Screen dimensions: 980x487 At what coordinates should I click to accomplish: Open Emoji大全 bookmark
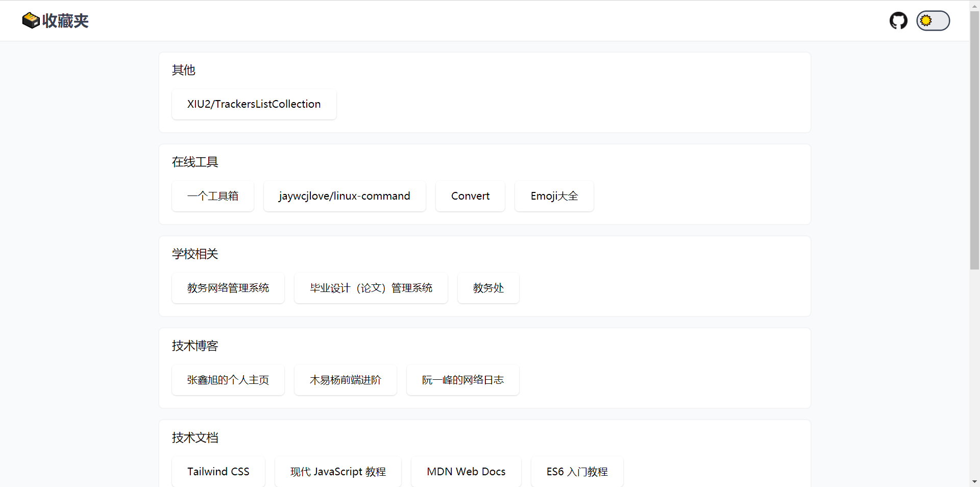[554, 196]
